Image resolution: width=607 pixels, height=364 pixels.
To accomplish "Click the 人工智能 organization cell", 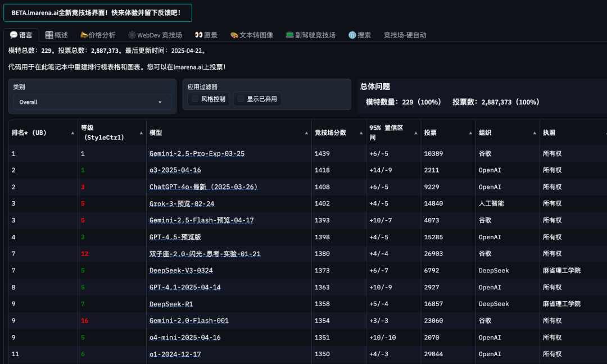I will [x=491, y=203].
